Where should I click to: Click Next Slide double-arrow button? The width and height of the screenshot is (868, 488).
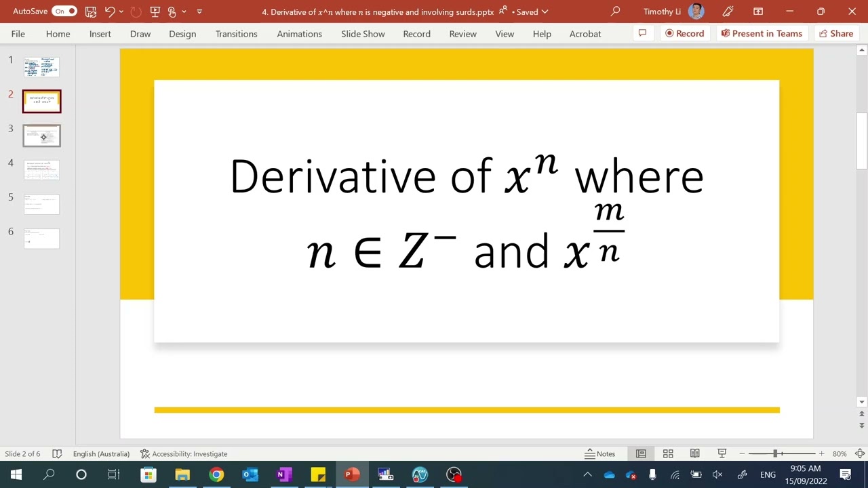pyautogui.click(x=862, y=426)
